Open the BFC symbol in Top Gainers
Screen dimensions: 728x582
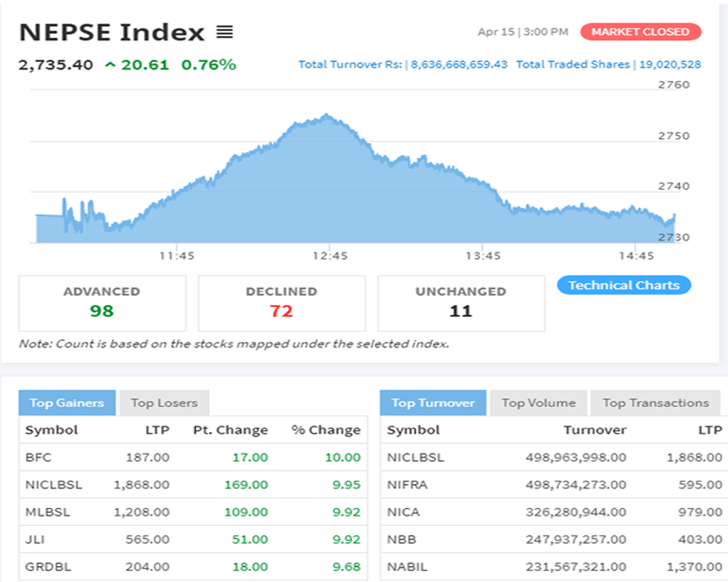[x=38, y=457]
